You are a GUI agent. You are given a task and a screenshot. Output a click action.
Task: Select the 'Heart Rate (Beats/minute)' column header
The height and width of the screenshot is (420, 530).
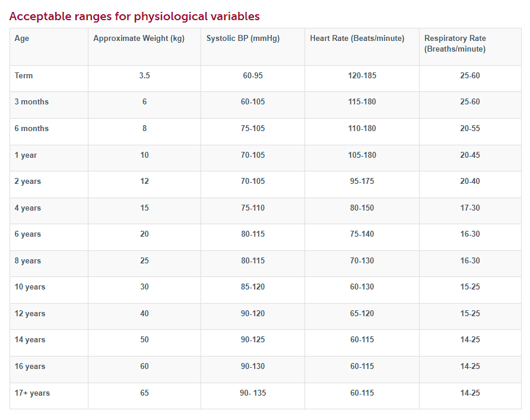(357, 38)
